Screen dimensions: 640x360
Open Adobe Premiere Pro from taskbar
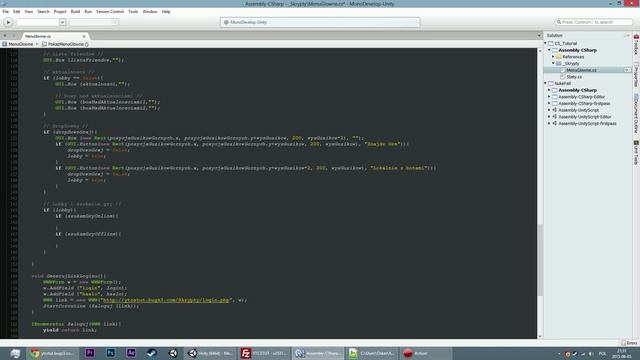point(90,353)
